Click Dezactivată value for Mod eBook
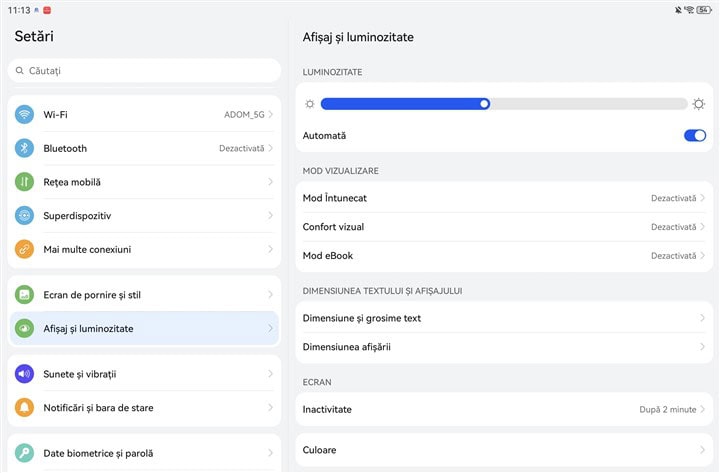Viewport: 720px width, 473px height. tap(674, 255)
